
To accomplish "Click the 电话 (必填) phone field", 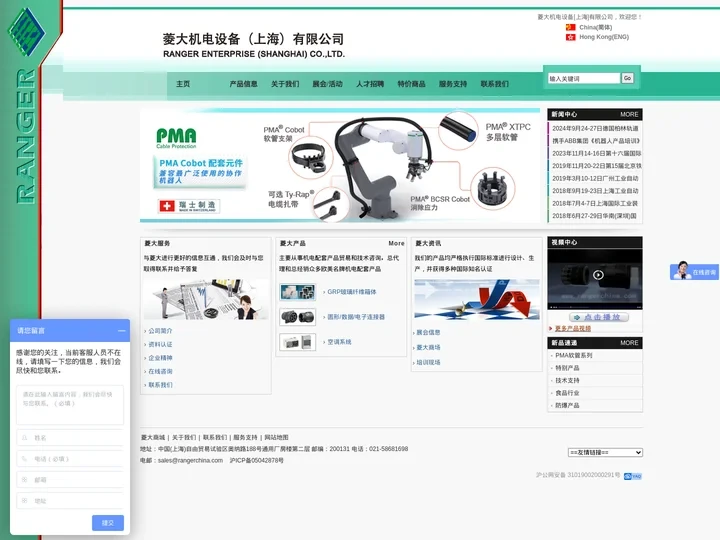I will tap(70, 459).
